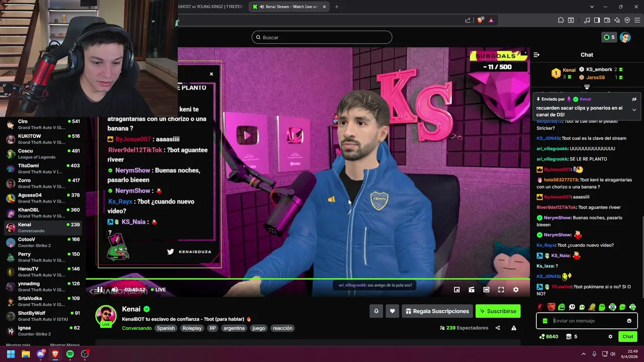This screenshot has height=362, width=644.
Task: Open Kenai's channel avatar
Action: [x=106, y=316]
